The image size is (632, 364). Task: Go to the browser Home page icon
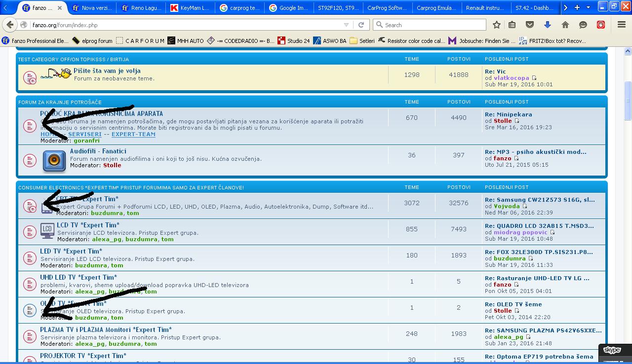(565, 25)
